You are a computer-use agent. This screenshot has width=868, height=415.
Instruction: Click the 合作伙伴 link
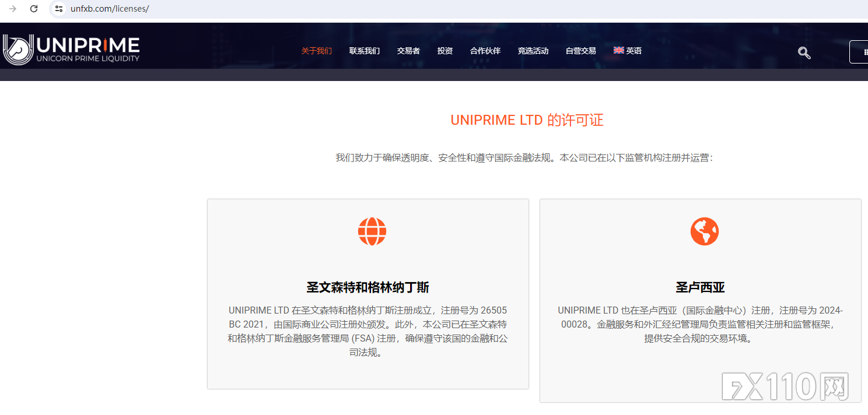[484, 50]
